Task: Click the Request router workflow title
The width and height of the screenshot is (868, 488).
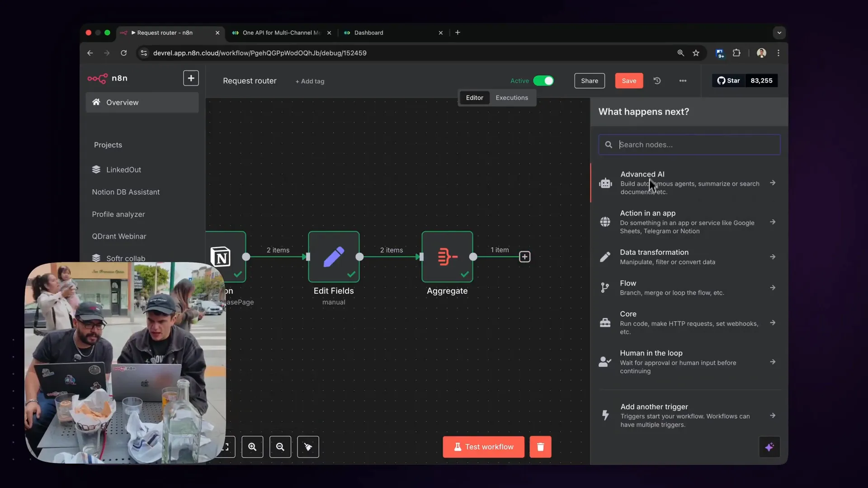Action: point(250,81)
